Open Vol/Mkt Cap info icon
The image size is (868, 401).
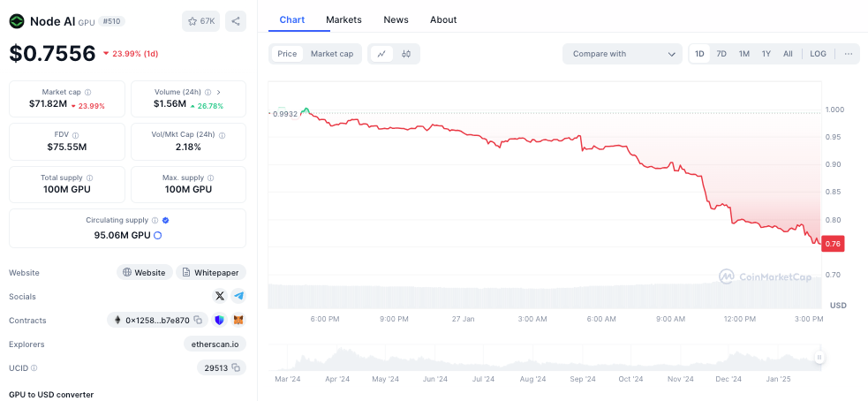point(222,135)
